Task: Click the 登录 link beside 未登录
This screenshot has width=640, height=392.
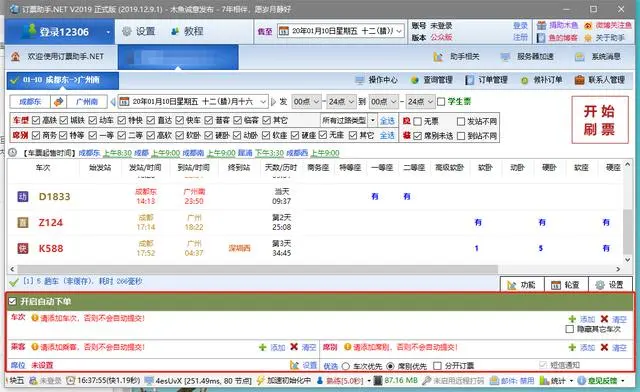Action: coord(520,26)
